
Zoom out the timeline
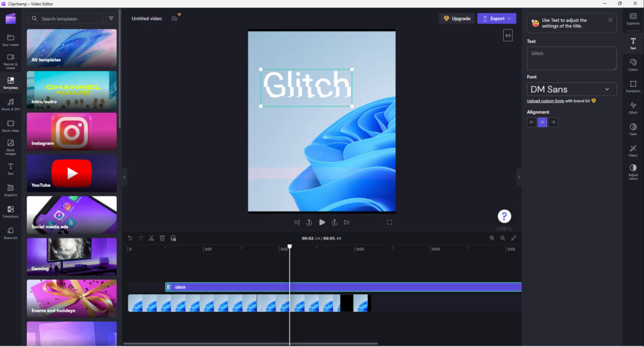click(x=502, y=238)
